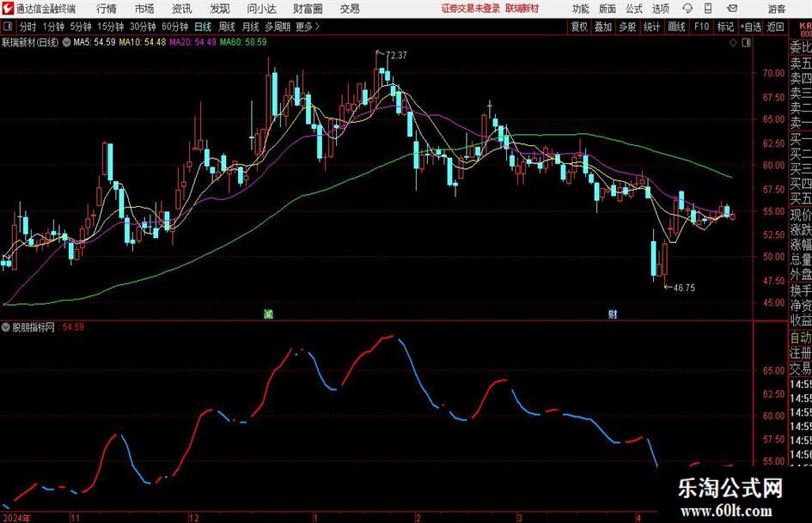
Task: Open the 问小达 menu
Action: 261,9
